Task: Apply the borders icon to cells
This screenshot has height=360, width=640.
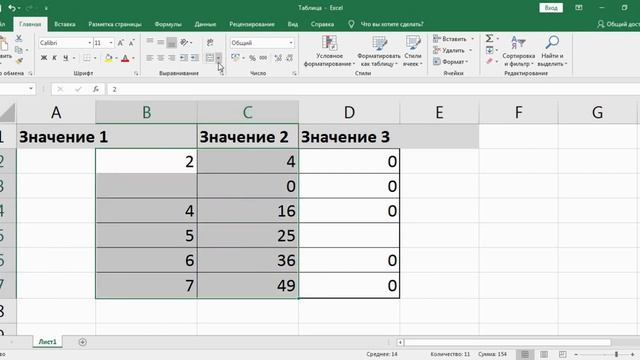Action: 87,58
